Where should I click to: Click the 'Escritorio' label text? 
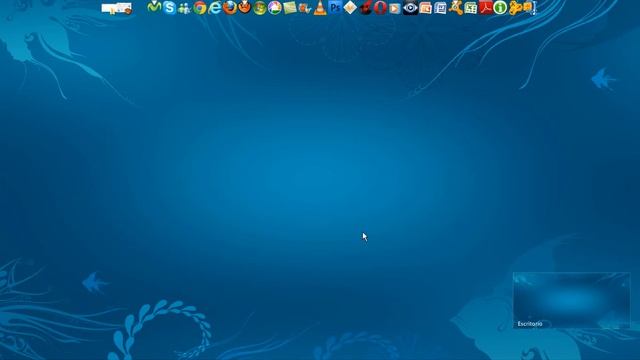point(530,324)
